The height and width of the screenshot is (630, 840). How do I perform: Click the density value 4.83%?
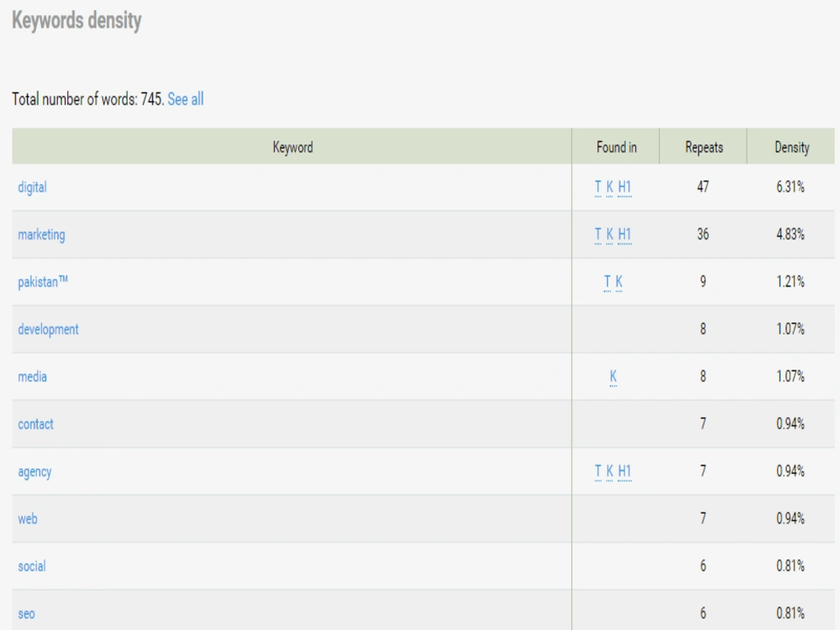tap(790, 234)
